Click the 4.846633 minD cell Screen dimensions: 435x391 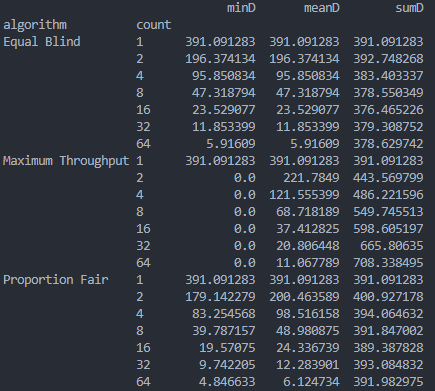[227, 382]
